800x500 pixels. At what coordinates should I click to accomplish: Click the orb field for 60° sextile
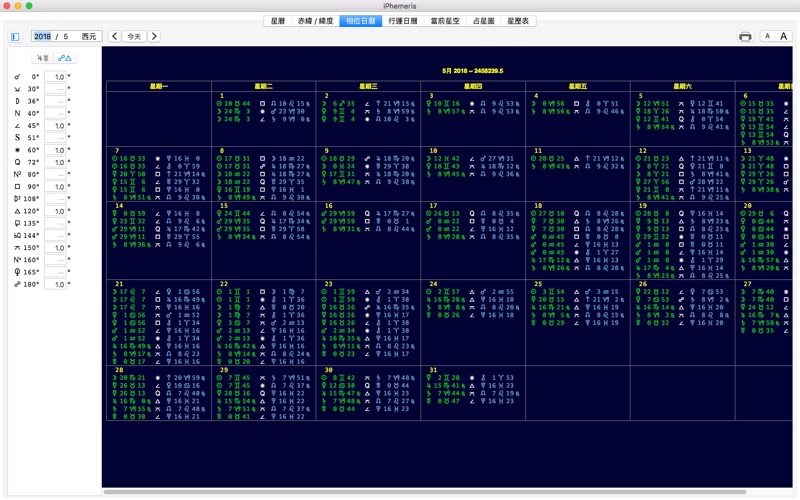coord(57,150)
